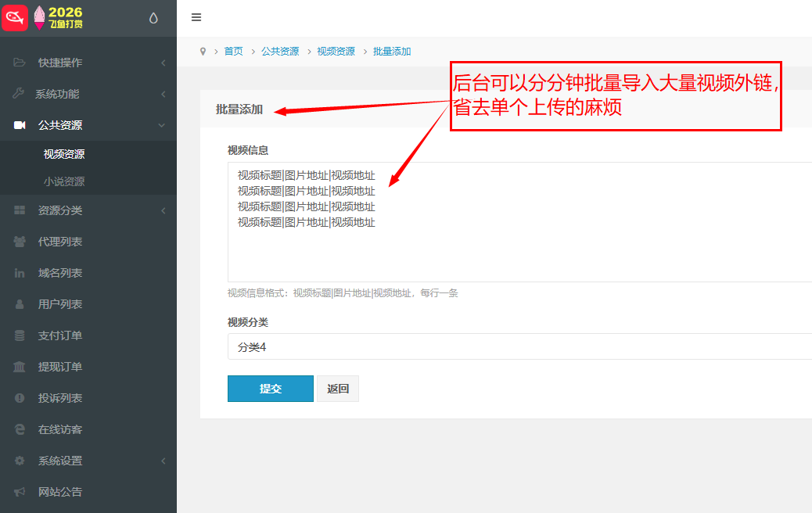Image resolution: width=812 pixels, height=513 pixels.
Task: Click the 公共资源 breadcrumb link
Action: (x=280, y=52)
